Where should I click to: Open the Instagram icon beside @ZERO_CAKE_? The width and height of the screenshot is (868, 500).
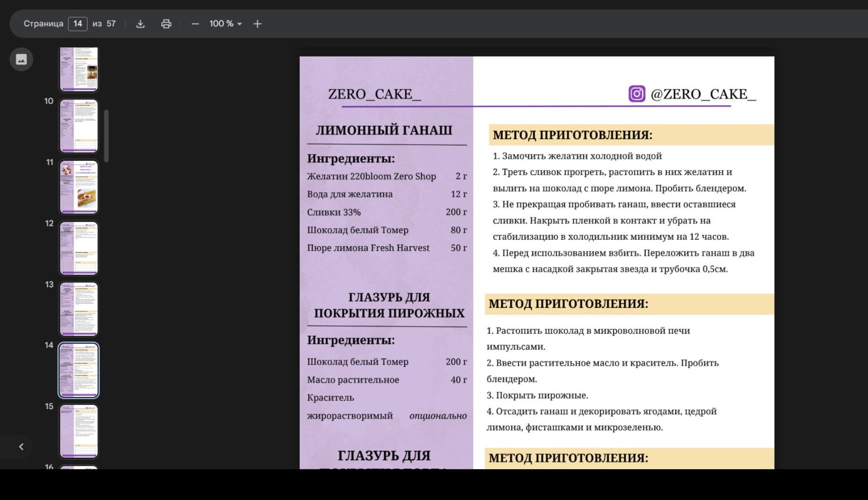pos(637,94)
